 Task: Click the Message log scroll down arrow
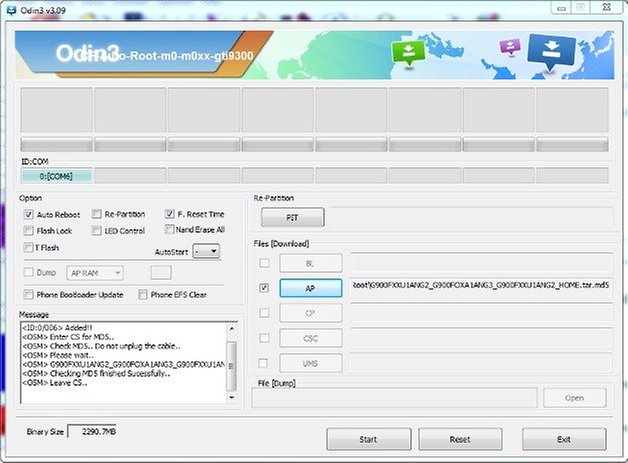(x=231, y=397)
